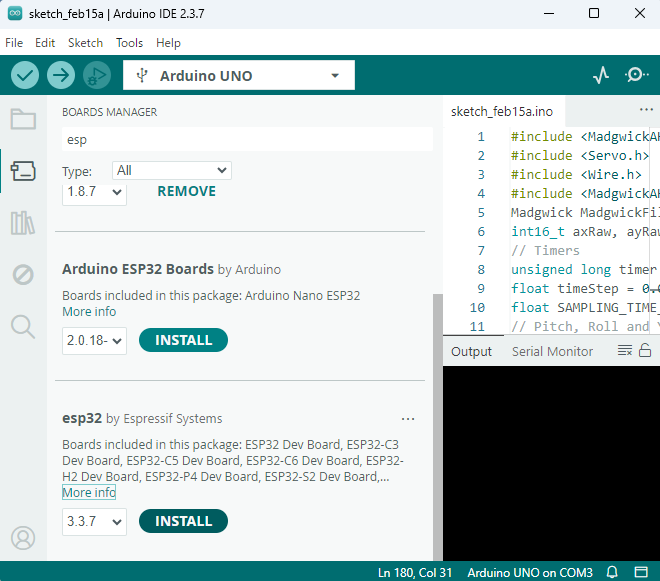The width and height of the screenshot is (660, 581).
Task: Open the Sketch menu
Action: pos(85,43)
